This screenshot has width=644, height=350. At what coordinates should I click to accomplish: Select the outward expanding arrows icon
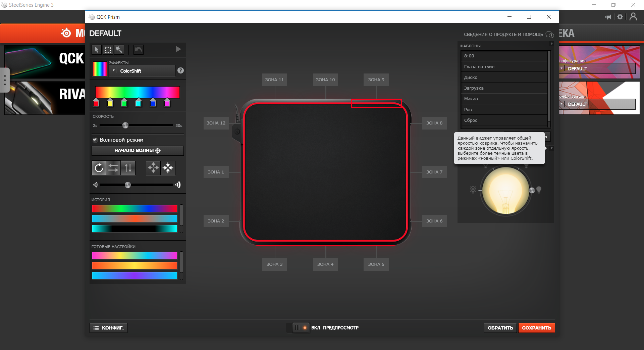click(x=153, y=168)
